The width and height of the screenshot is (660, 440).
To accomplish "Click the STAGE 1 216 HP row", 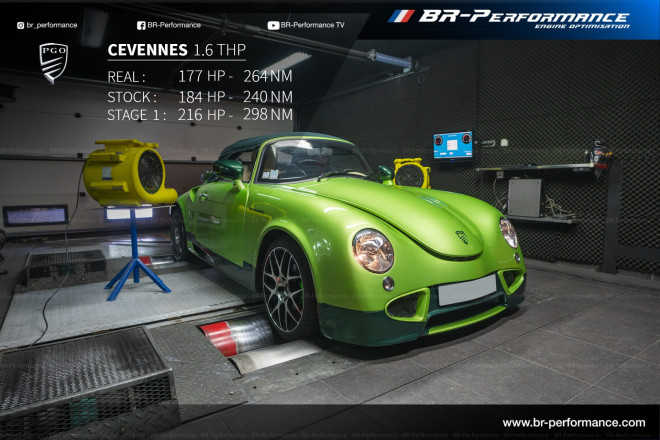I will point(200,115).
